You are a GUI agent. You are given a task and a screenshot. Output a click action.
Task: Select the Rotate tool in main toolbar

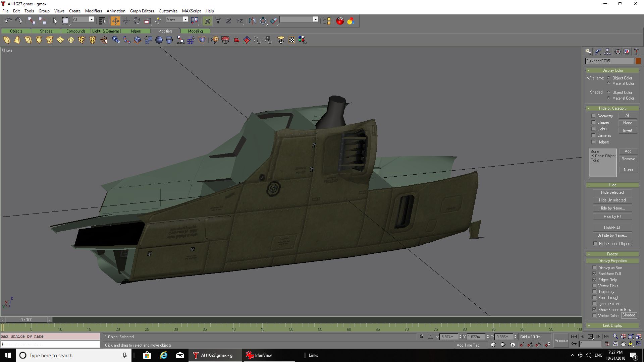137,21
